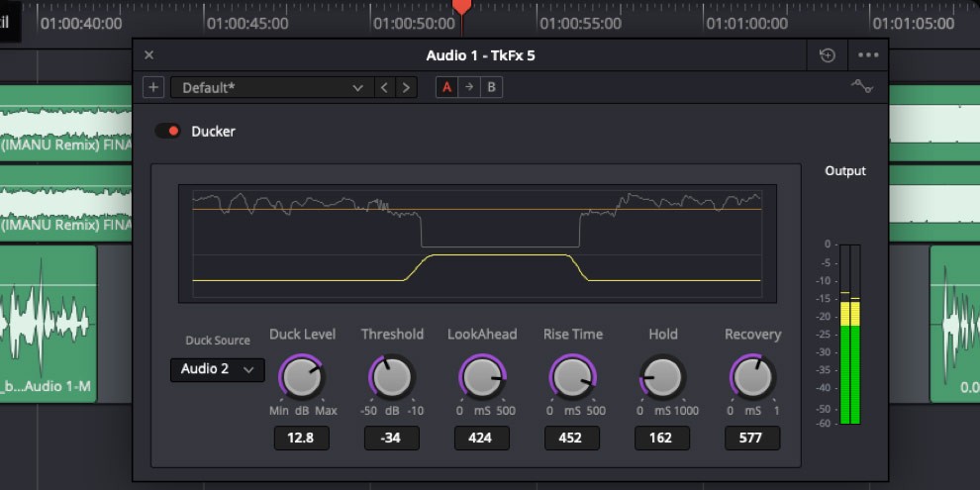Click the add preset plus icon
Screen dimensions: 980x490
[153, 87]
